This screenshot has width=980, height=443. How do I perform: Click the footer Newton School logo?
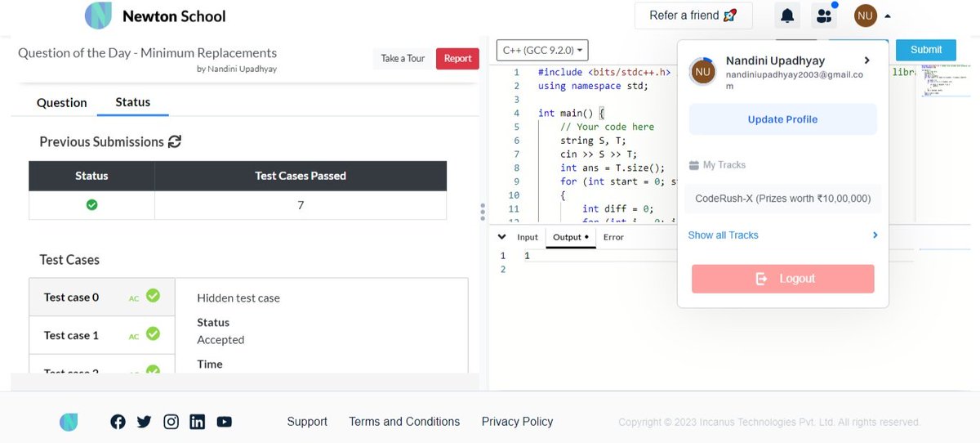[69, 422]
